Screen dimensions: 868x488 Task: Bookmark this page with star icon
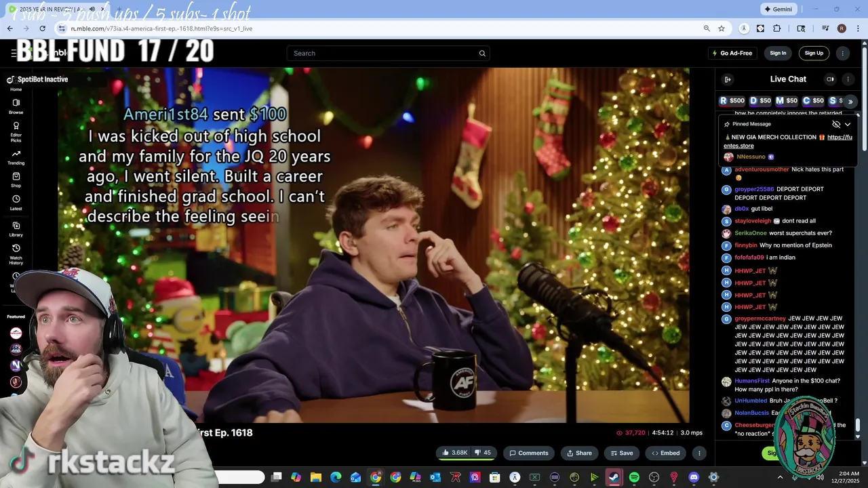point(722,28)
